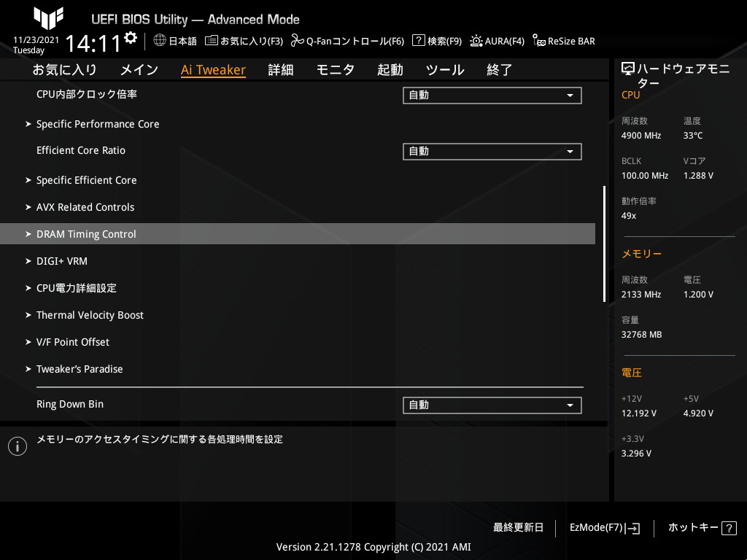Click CPU frequency value 4900 MHz

[641, 136]
